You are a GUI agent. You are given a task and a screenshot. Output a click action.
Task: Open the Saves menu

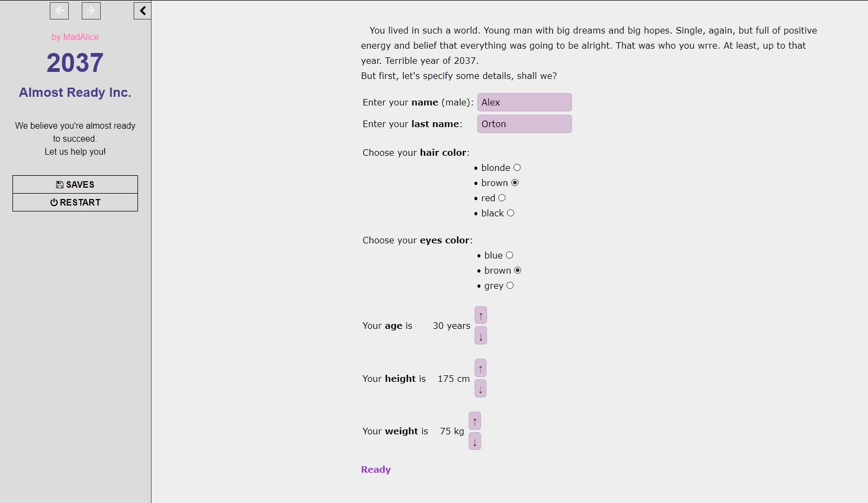75,184
